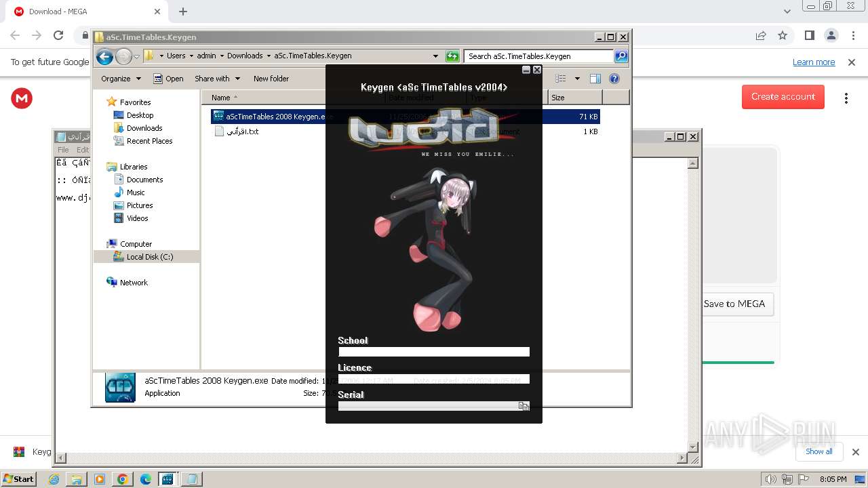Click Show all in the downloads bar
Image resolution: width=868 pixels, height=488 pixels.
(x=819, y=451)
